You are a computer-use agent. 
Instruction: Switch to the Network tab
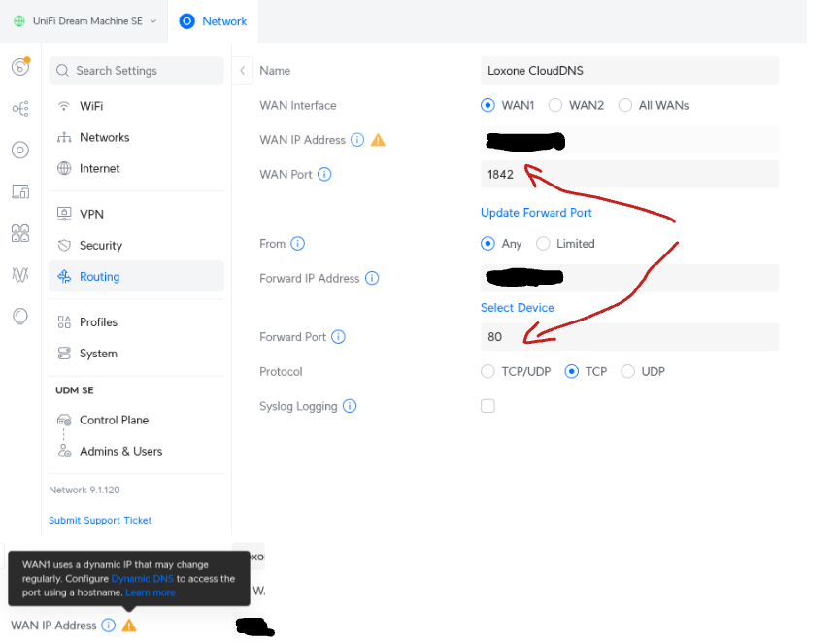click(x=213, y=21)
